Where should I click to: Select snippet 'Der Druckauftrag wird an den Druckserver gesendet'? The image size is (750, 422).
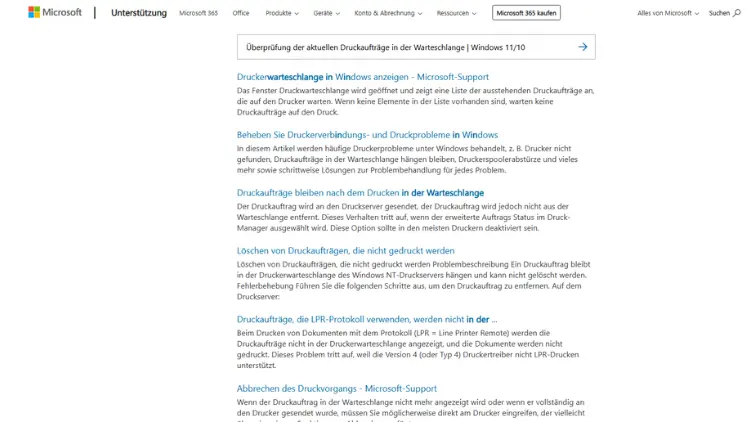click(328, 206)
